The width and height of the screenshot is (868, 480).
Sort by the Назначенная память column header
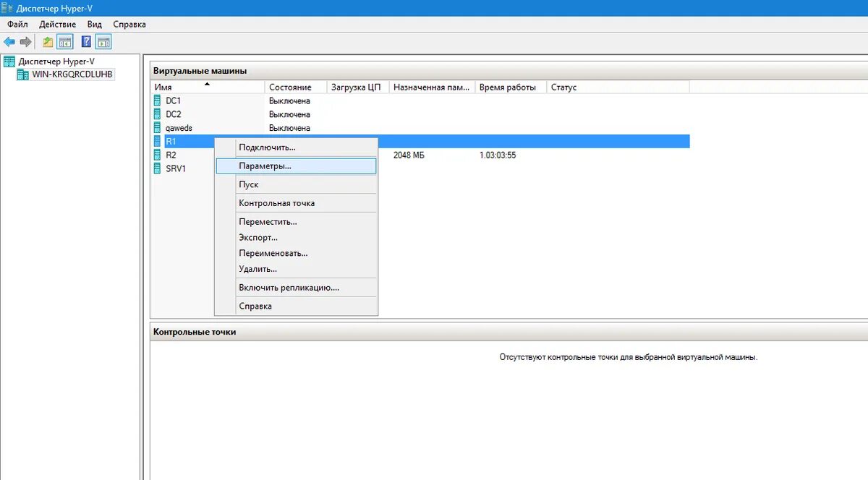coord(433,87)
